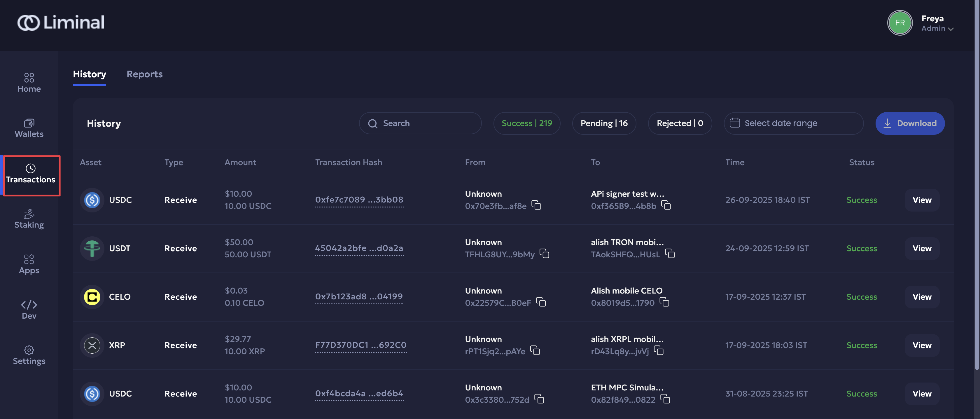This screenshot has width=980, height=419.
Task: Go to Staking in the sidebar
Action: pos(29,219)
